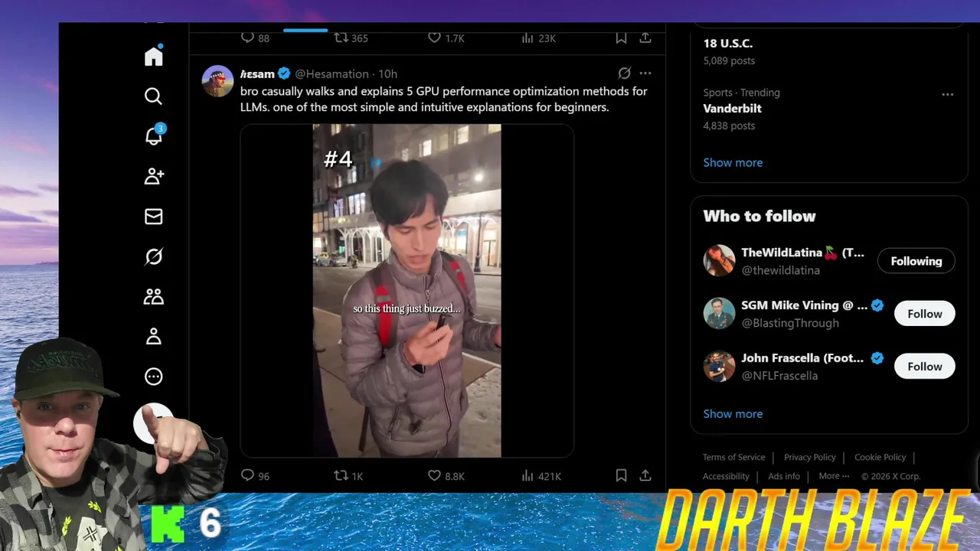Image resolution: width=980 pixels, height=551 pixels.
Task: Open SGM Mike Vining profile name
Action: (804, 305)
